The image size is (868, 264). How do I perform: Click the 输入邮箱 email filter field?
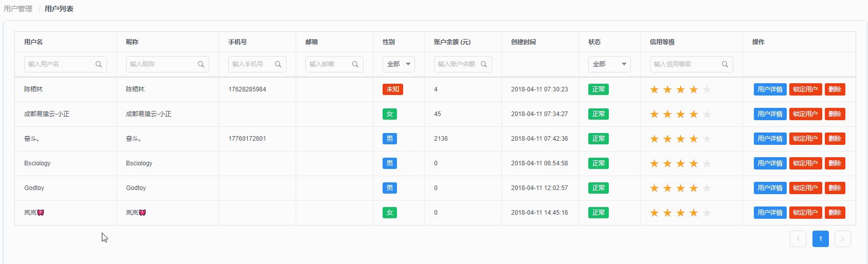pyautogui.click(x=334, y=64)
